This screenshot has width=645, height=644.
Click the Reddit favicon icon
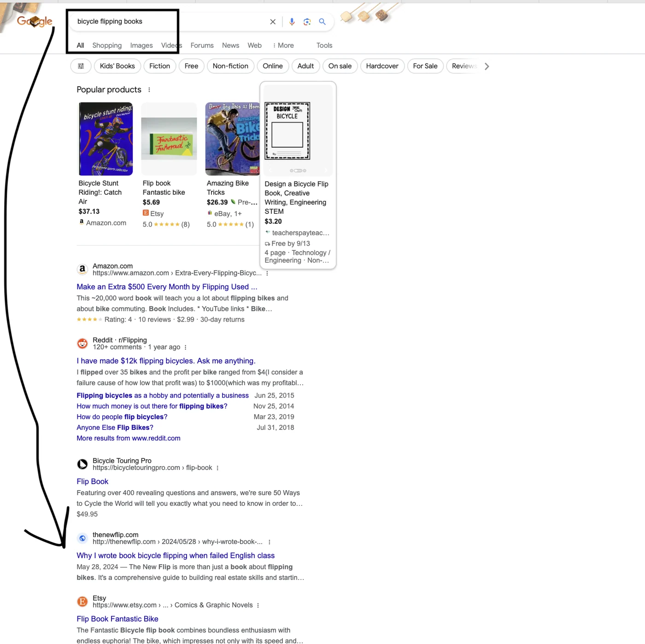(x=82, y=344)
